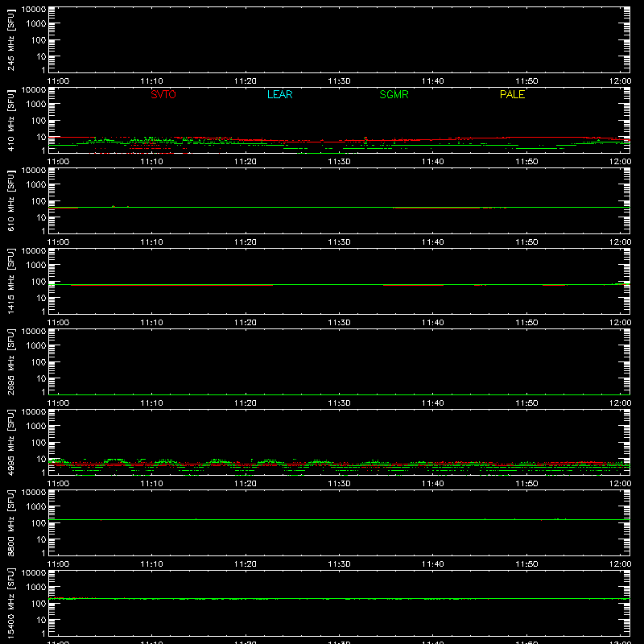Viewport: 644px width, 644px height.
Task: Select the 245 MHz [SFU] axis title
Action: coord(10,40)
